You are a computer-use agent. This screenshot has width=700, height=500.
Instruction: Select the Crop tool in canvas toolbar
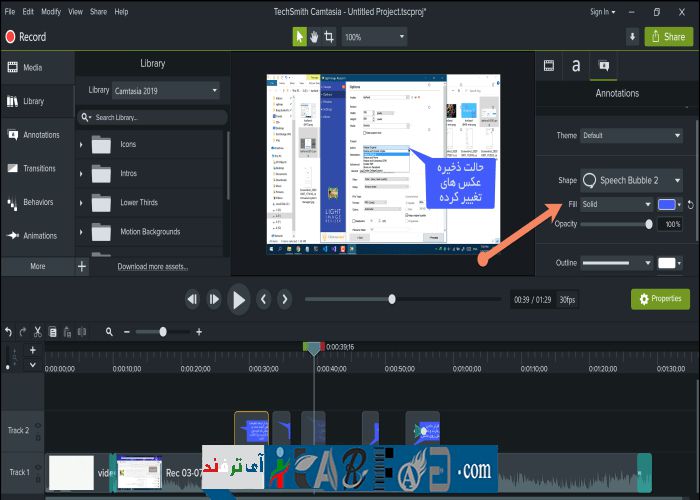[329, 37]
